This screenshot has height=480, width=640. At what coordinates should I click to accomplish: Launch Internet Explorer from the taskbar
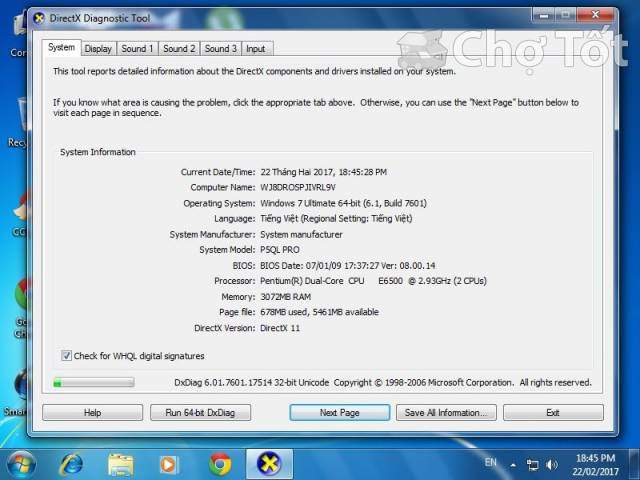pos(72,464)
